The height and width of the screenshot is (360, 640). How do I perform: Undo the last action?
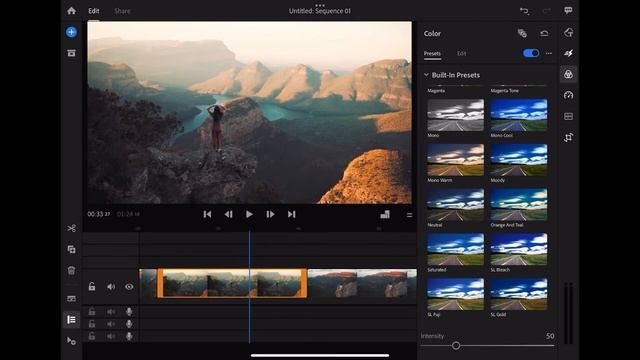point(524,11)
